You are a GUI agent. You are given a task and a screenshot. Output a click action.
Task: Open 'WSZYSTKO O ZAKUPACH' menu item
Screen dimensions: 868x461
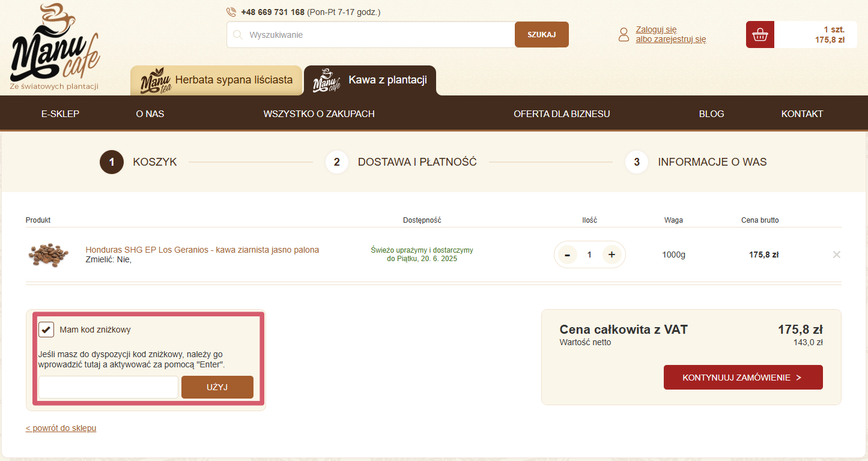pos(319,114)
